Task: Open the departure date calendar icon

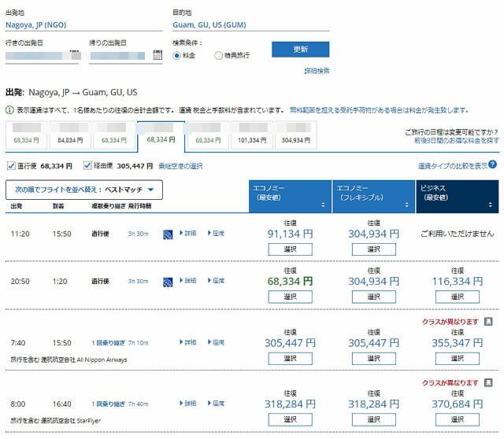Action: tap(76, 56)
